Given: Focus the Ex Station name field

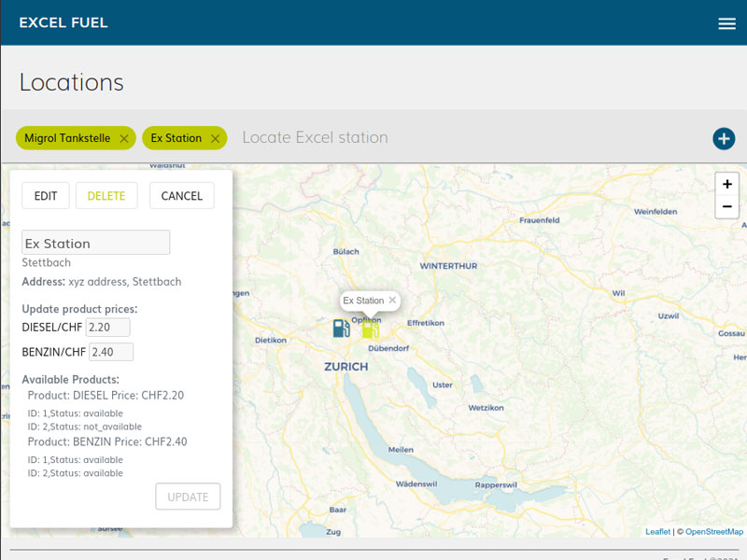Looking at the screenshot, I should (95, 243).
